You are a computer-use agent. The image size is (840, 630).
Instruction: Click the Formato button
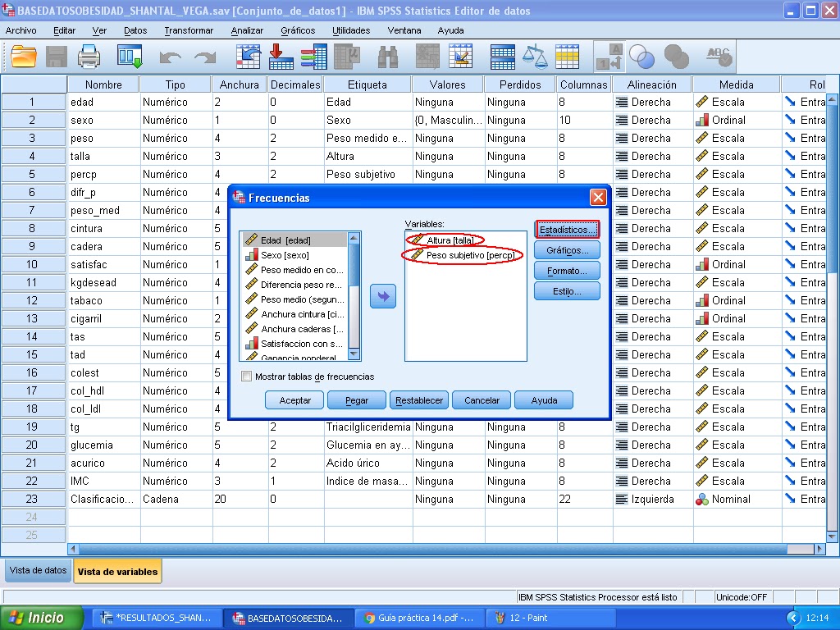(567, 271)
